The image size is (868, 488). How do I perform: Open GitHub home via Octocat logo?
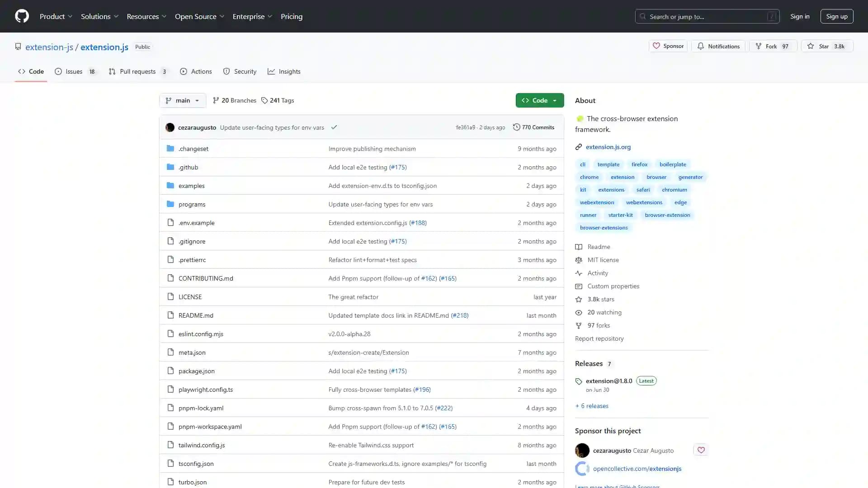[x=22, y=16]
